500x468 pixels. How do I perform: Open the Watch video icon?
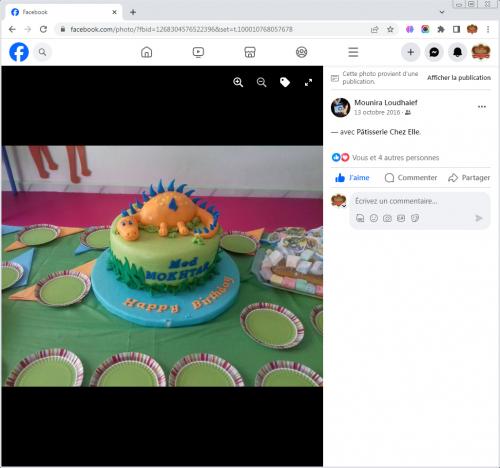pos(198,52)
